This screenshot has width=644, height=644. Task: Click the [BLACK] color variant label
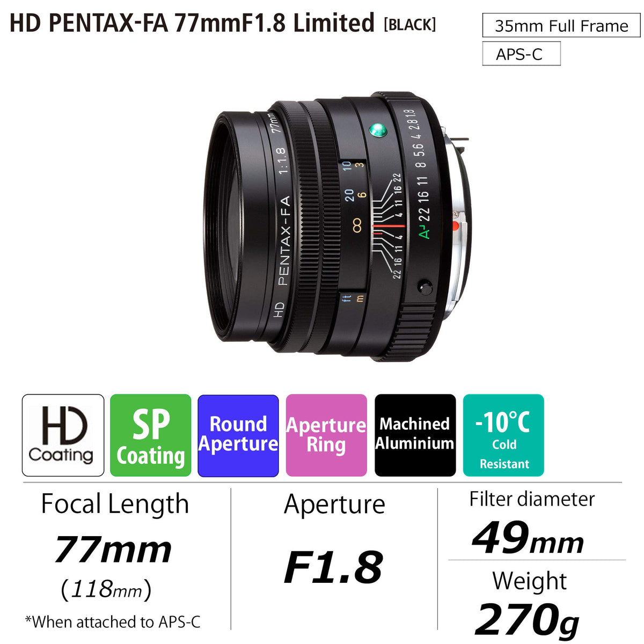tap(409, 25)
